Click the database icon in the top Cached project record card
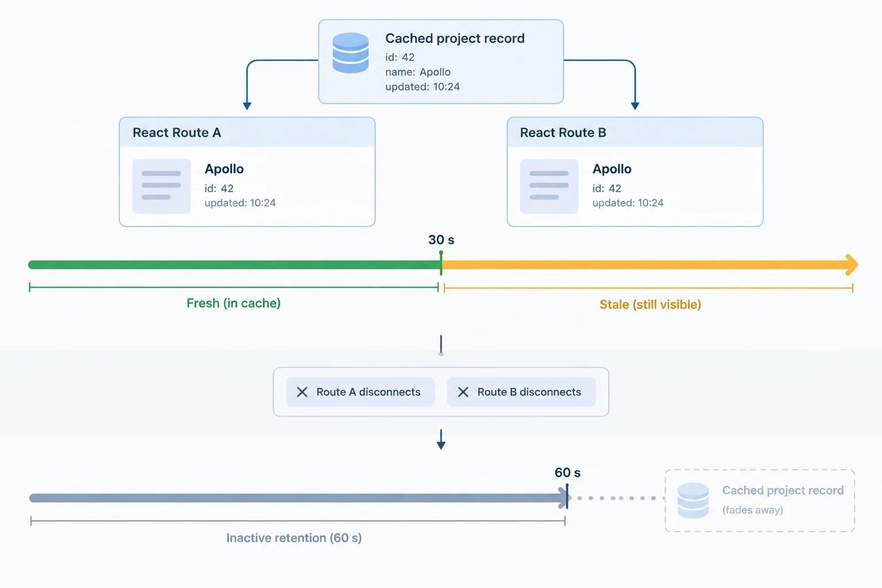 click(x=351, y=53)
